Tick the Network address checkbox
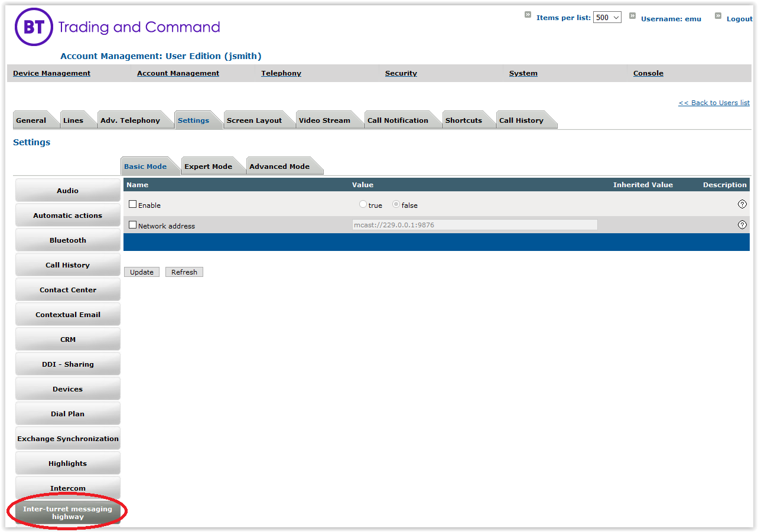This screenshot has width=758, height=532. tap(132, 225)
